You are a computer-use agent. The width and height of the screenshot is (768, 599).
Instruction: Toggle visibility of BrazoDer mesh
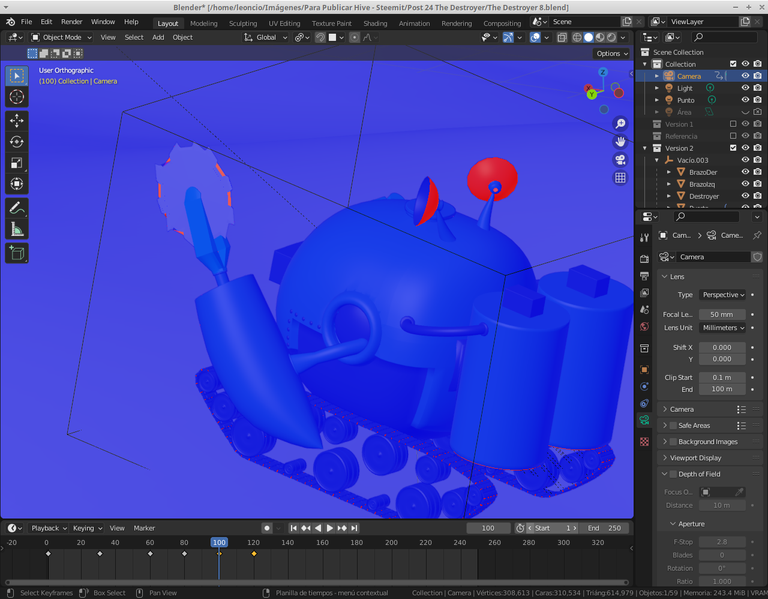point(745,172)
